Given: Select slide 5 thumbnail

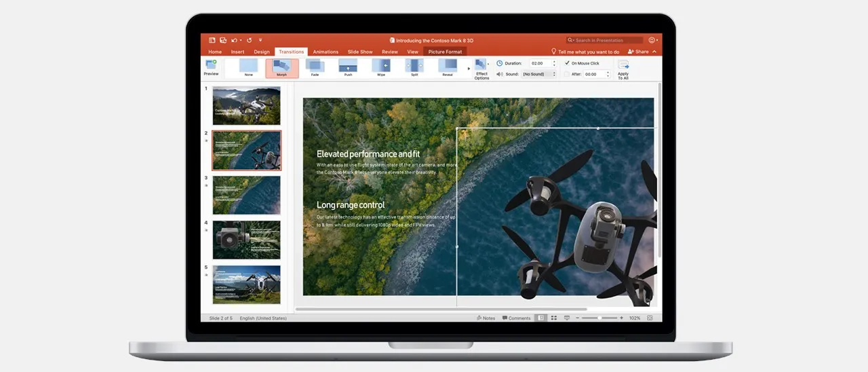Looking at the screenshot, I should pyautogui.click(x=246, y=284).
